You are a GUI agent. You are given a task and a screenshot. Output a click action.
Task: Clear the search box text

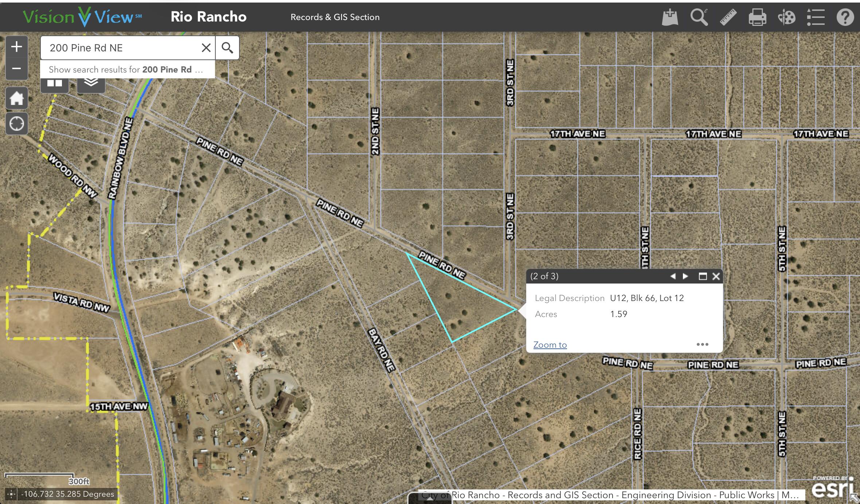coord(206,48)
